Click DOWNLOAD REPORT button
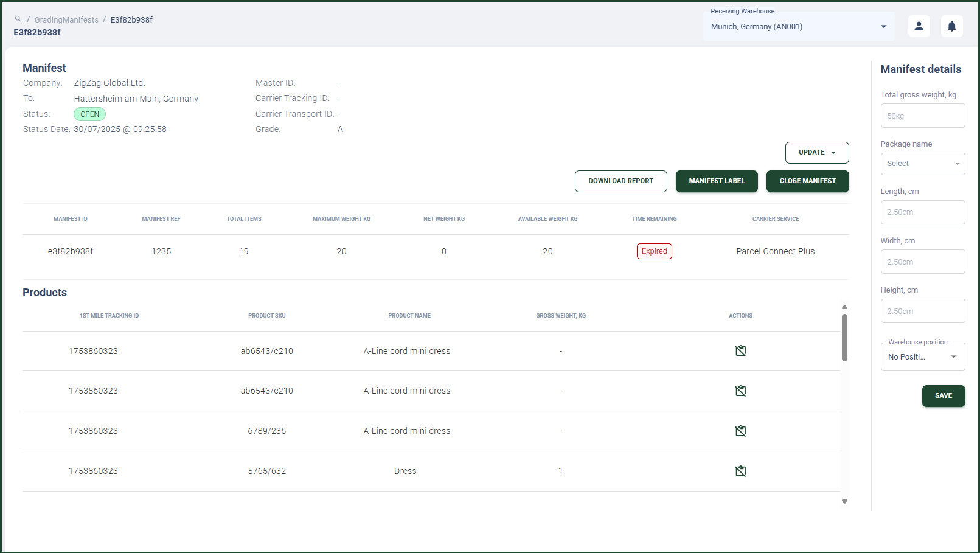This screenshot has height=553, width=980. click(x=620, y=181)
